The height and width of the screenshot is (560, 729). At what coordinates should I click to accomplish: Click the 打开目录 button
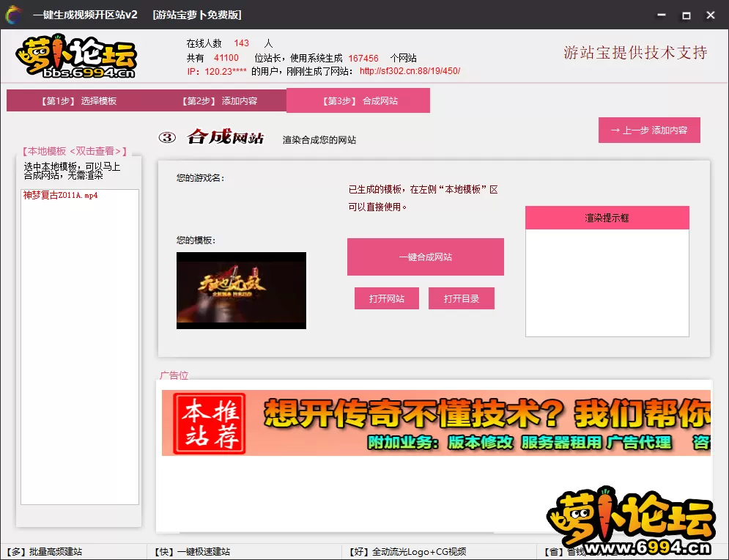click(x=461, y=298)
